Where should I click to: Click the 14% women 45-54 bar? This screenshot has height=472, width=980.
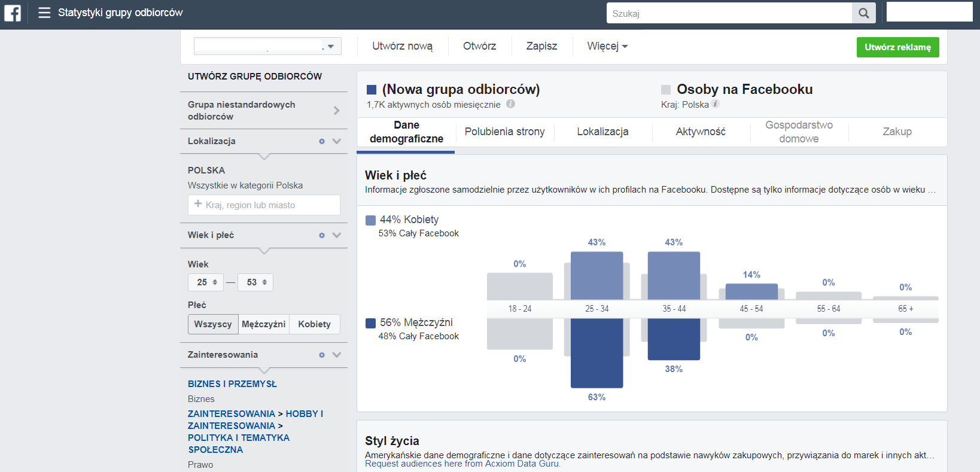751,292
